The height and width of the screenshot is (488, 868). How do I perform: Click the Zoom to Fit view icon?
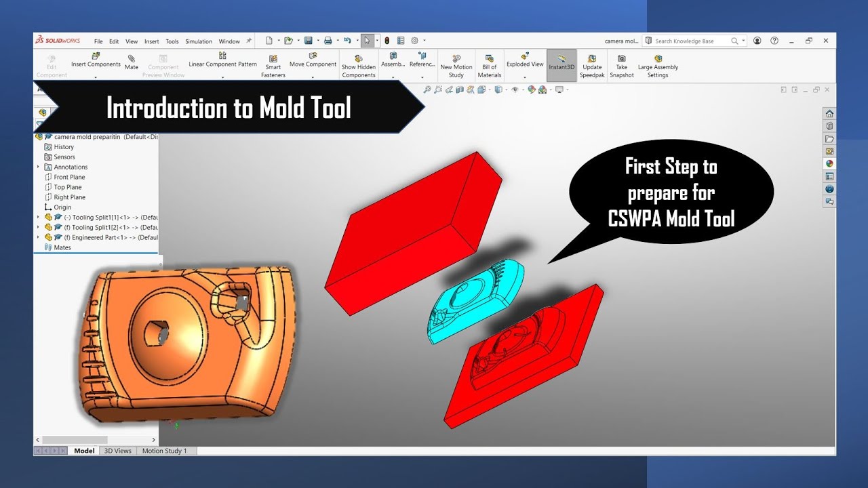[x=427, y=89]
